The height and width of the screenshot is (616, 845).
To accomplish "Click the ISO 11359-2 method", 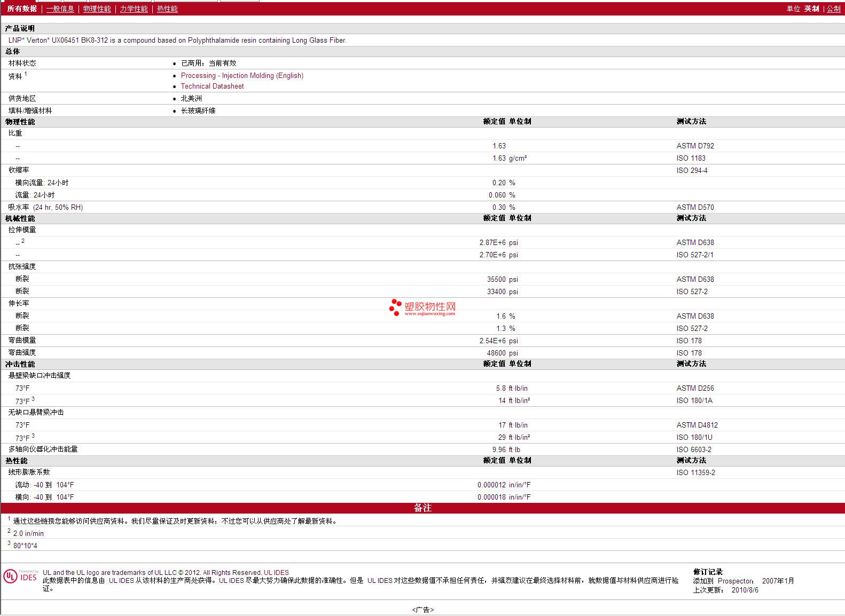I will coord(695,472).
